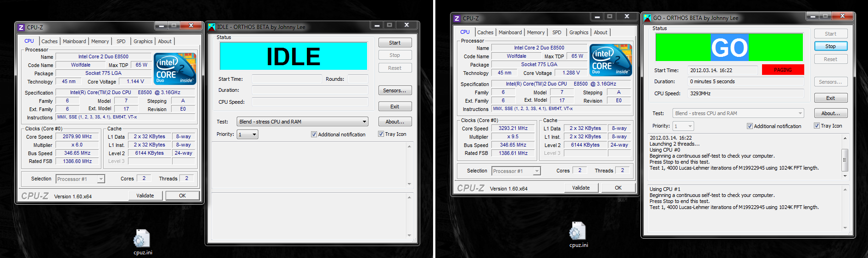The height and width of the screenshot is (258, 868).
Task: Open Sensors... in IDLE ORTHOS
Action: pos(395,90)
